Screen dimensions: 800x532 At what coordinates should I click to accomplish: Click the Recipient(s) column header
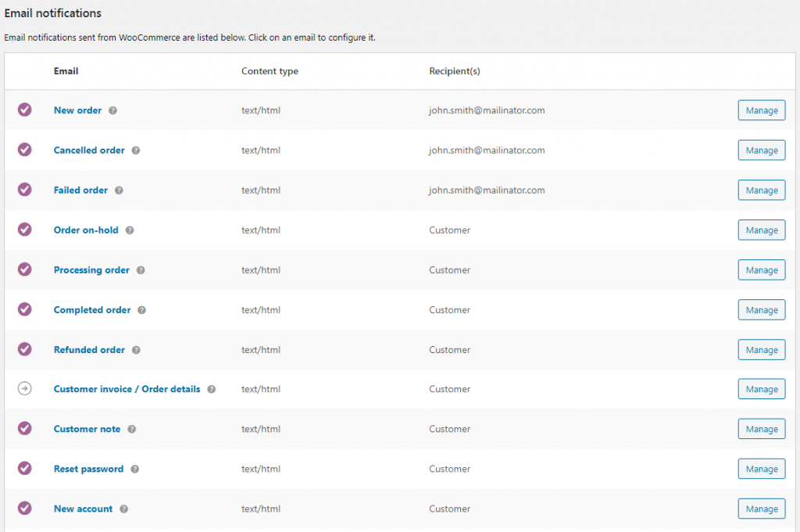pyautogui.click(x=455, y=71)
